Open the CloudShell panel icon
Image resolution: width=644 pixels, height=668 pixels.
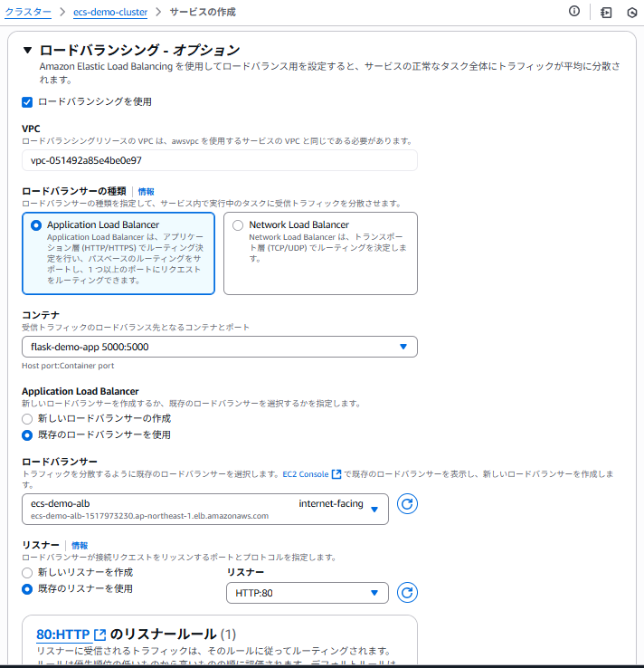tap(606, 13)
